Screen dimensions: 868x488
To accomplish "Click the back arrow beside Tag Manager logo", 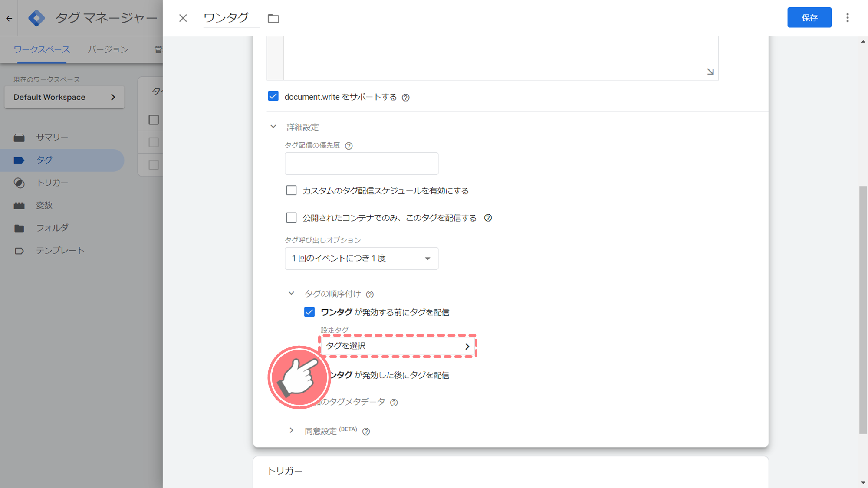I will (x=9, y=18).
